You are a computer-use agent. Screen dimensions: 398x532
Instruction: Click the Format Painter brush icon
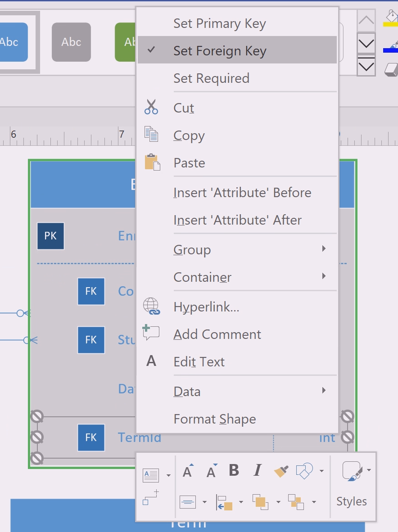pos(281,471)
